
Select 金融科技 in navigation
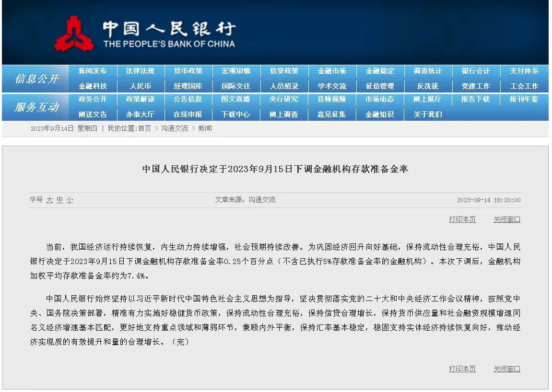(x=93, y=86)
